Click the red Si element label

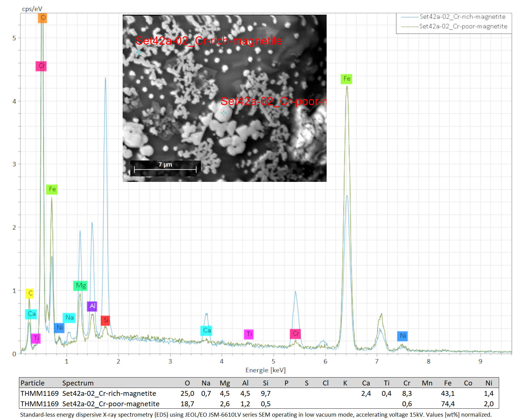[x=105, y=320]
